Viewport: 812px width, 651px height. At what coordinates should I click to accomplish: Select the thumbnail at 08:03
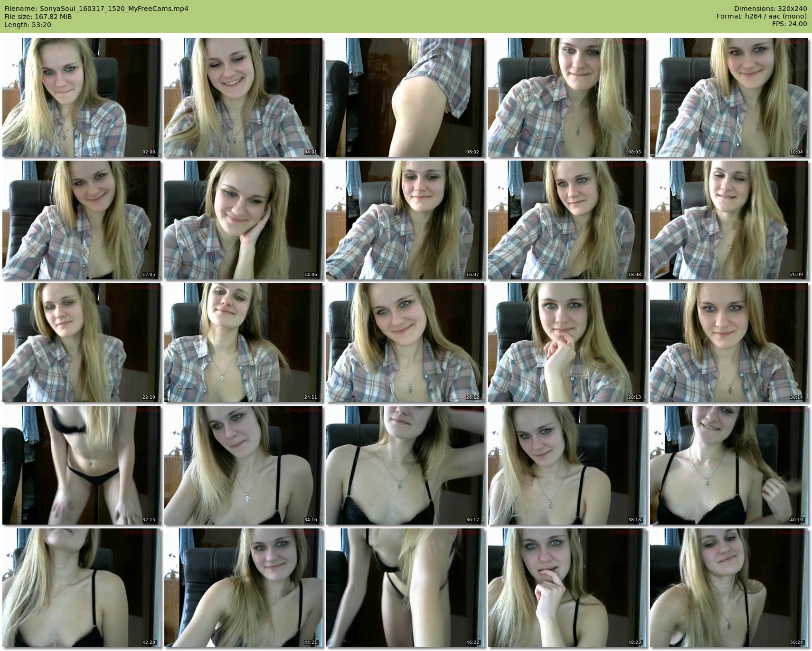coord(567,97)
